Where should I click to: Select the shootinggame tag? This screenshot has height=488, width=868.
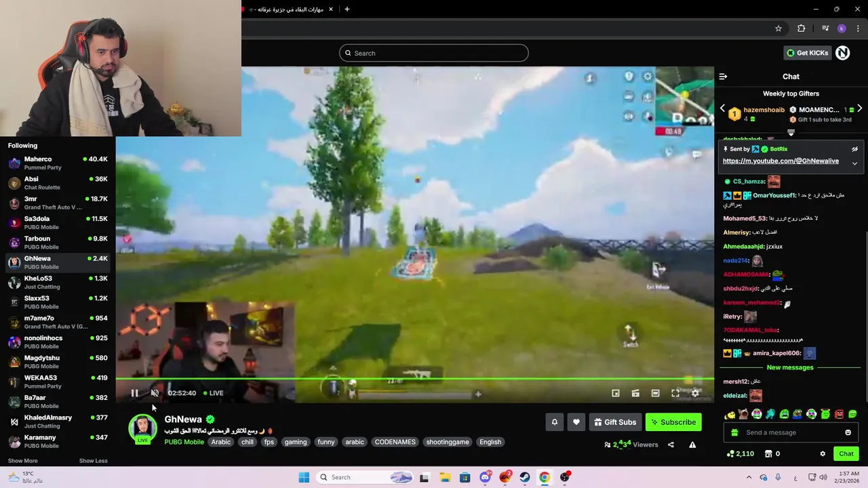click(448, 442)
